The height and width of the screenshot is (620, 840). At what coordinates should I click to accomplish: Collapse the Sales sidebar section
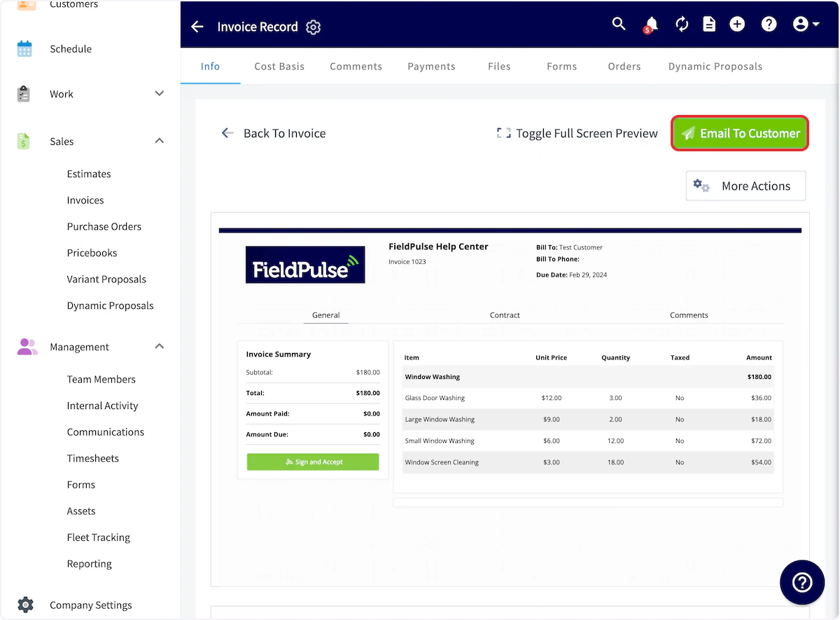160,141
